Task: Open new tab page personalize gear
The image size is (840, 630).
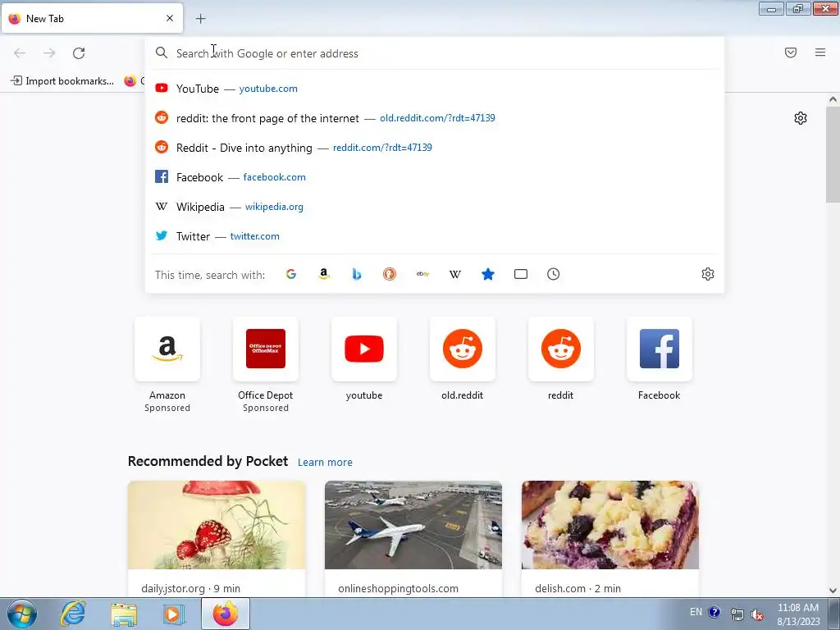Action: [801, 118]
